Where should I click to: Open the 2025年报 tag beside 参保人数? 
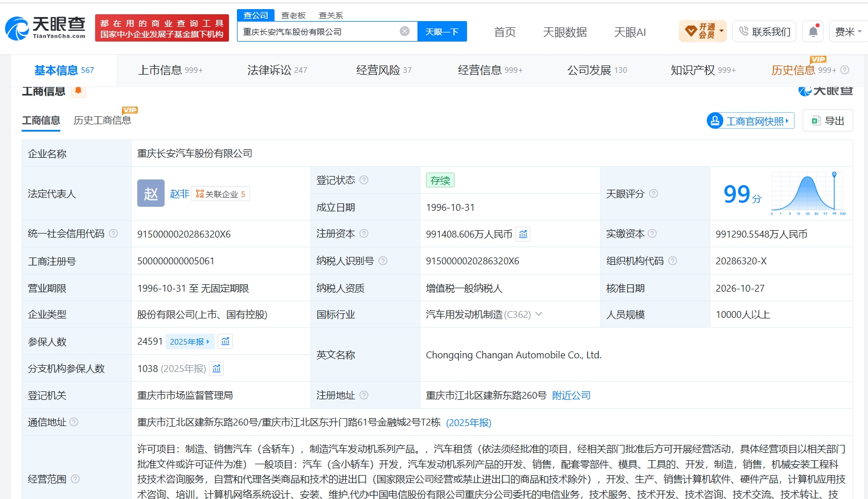coord(190,342)
